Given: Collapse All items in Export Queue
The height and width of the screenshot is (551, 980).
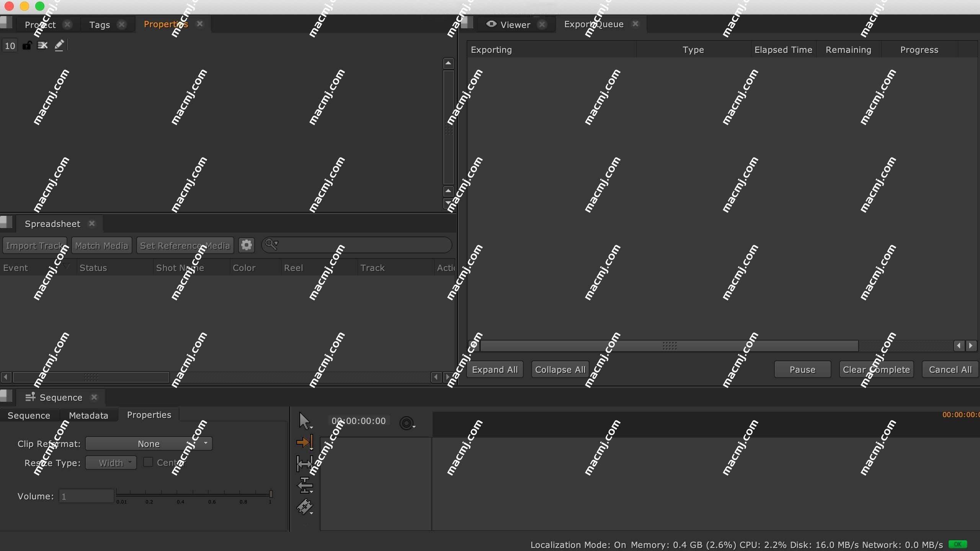Looking at the screenshot, I should [x=560, y=369].
